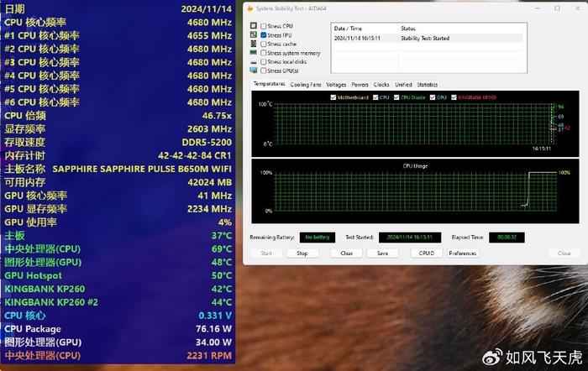Click the 2231 RPM CPU fan reading
Image resolution: width=588 pixels, height=371 pixels.
(x=209, y=356)
